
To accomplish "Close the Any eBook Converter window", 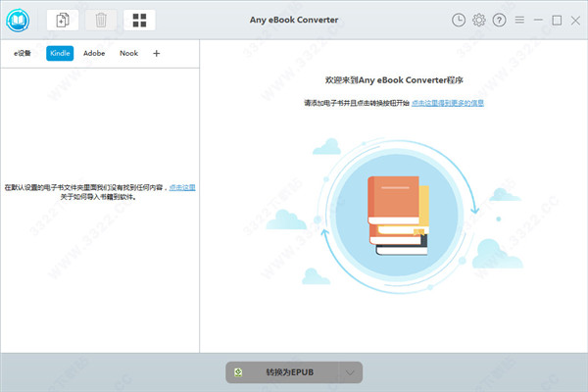I will (575, 21).
